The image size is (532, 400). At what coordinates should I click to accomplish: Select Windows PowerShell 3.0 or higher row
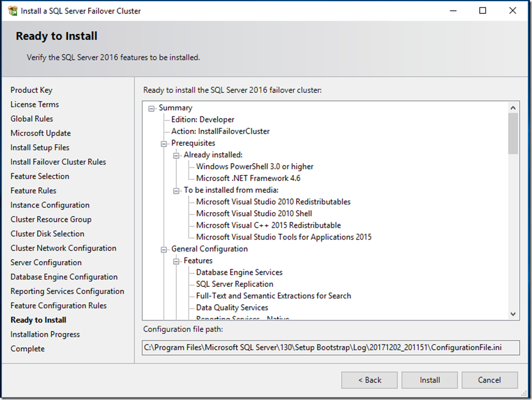click(x=254, y=167)
